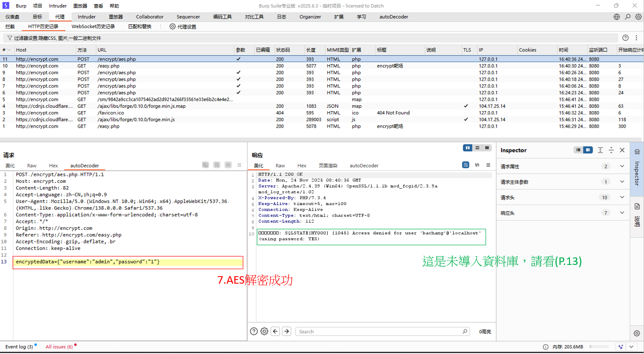Select row 2 forge.min.js request

point(322,120)
